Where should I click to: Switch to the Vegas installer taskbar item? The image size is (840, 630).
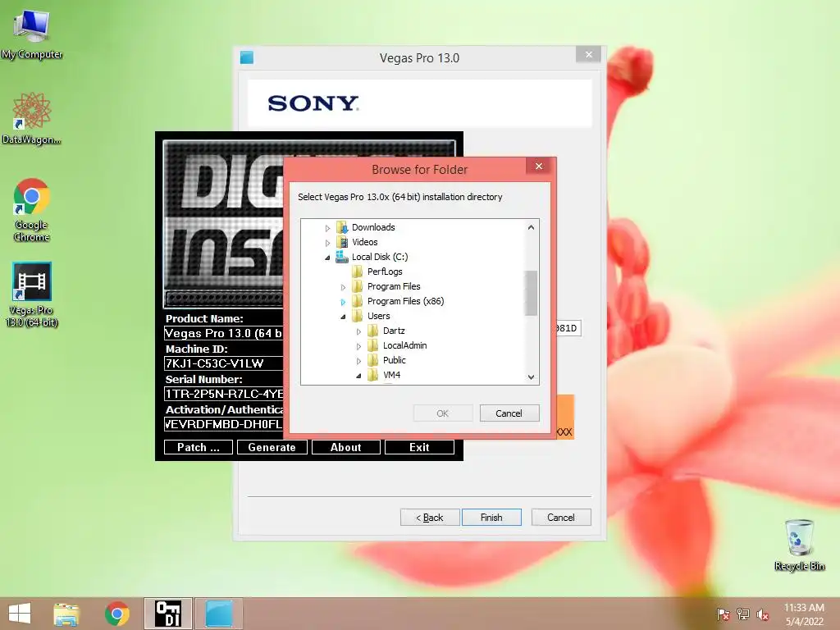[219, 614]
